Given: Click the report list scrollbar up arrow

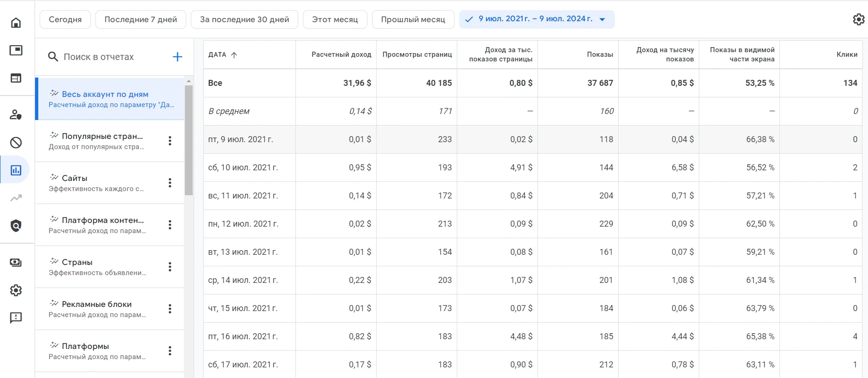Looking at the screenshot, I should (189, 81).
